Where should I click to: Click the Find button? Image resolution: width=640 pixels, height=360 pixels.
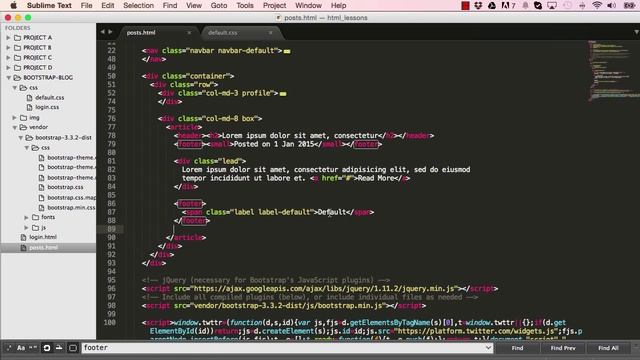tap(517, 348)
